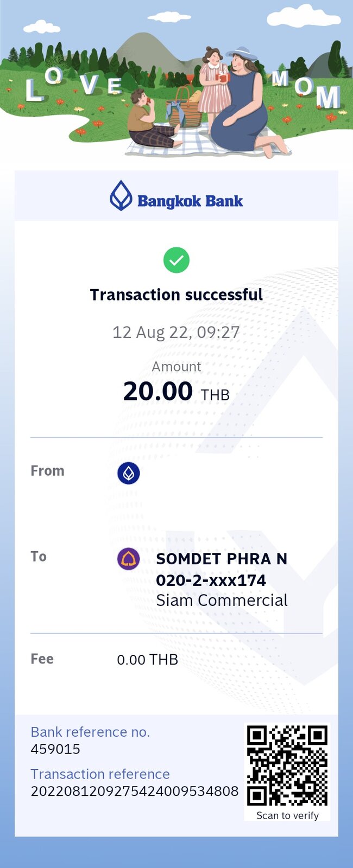Tap the Transaction successful heading
Image resolution: width=353 pixels, height=868 pixels.
click(177, 295)
